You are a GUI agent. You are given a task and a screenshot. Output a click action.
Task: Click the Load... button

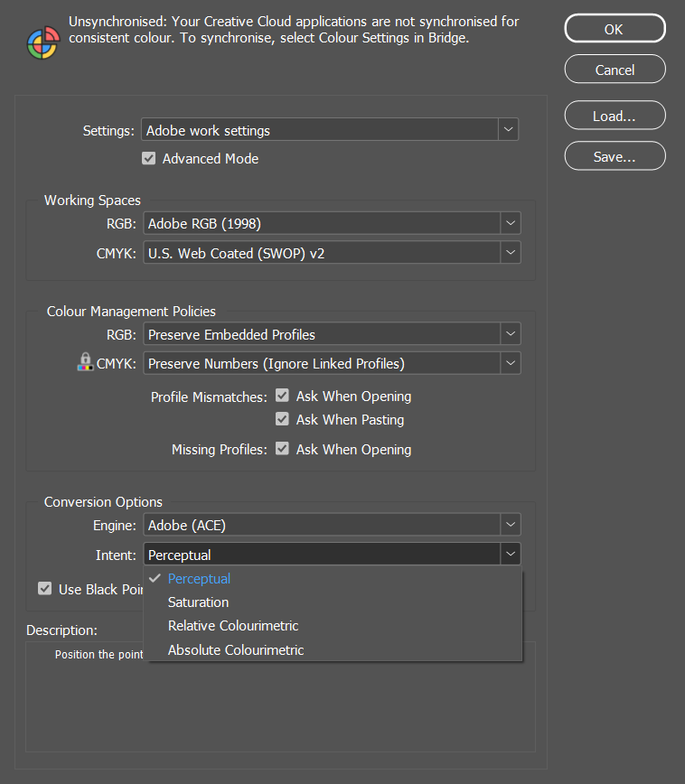pyautogui.click(x=615, y=116)
